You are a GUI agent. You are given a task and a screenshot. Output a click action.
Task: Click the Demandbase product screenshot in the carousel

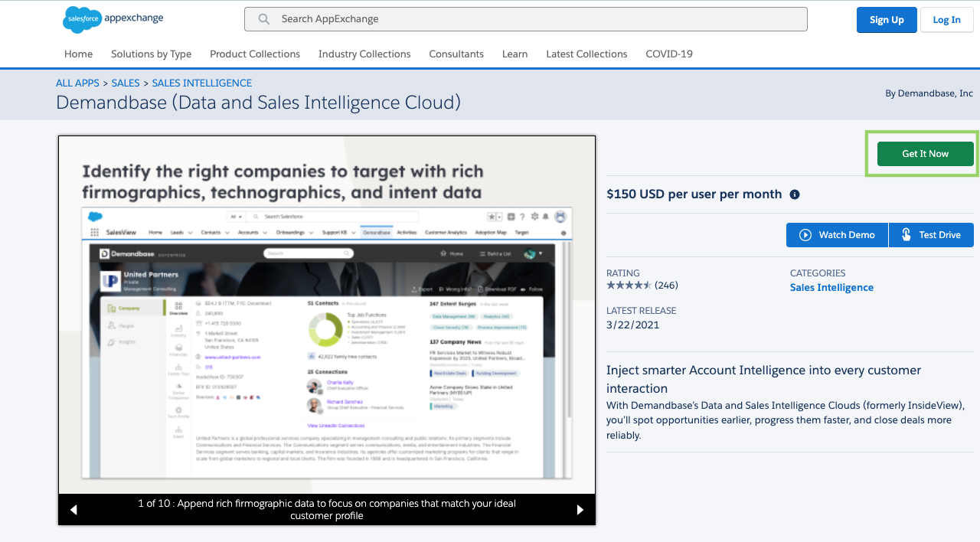[x=327, y=315]
